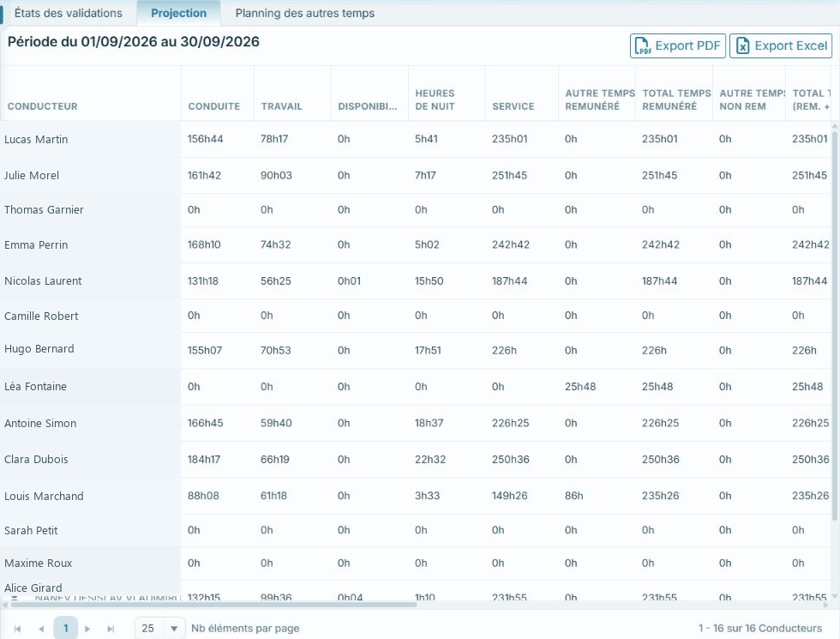Select conductor Maxime Roux
This screenshot has height=639, width=840.
coord(38,564)
